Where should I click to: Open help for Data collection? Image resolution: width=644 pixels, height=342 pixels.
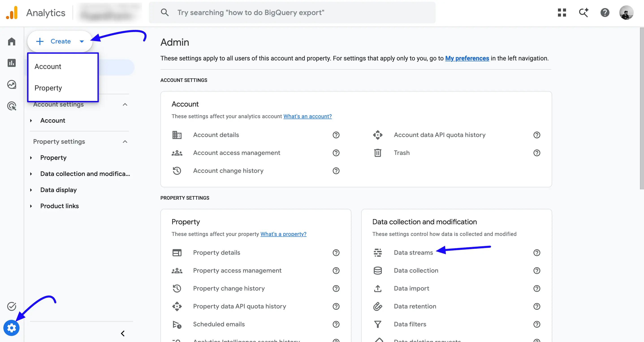click(x=537, y=271)
